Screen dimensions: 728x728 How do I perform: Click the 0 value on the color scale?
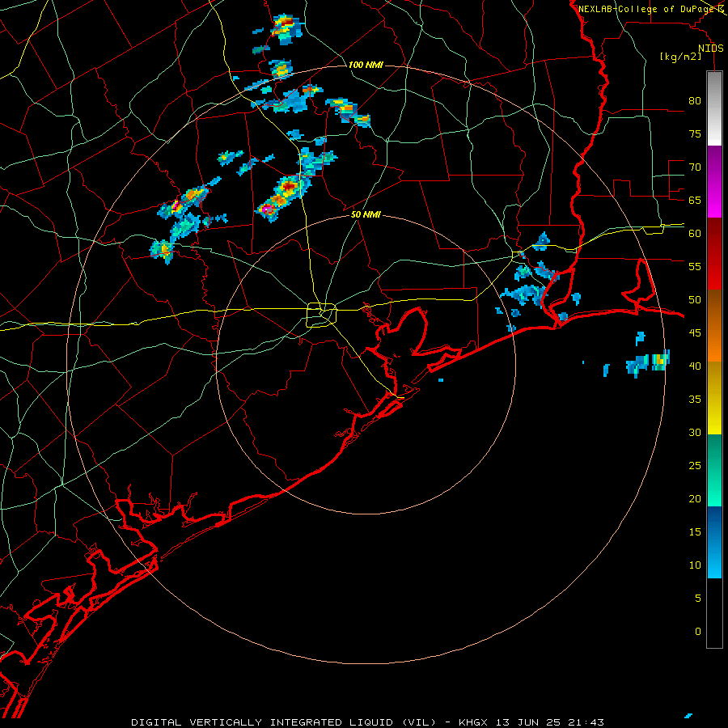[x=698, y=632]
